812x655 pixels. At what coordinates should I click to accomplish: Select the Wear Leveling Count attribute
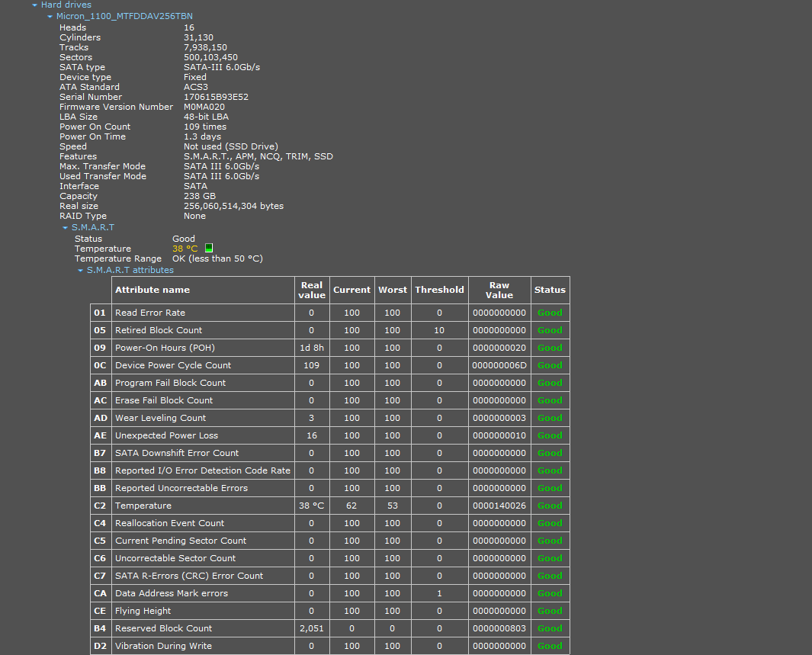[160, 418]
